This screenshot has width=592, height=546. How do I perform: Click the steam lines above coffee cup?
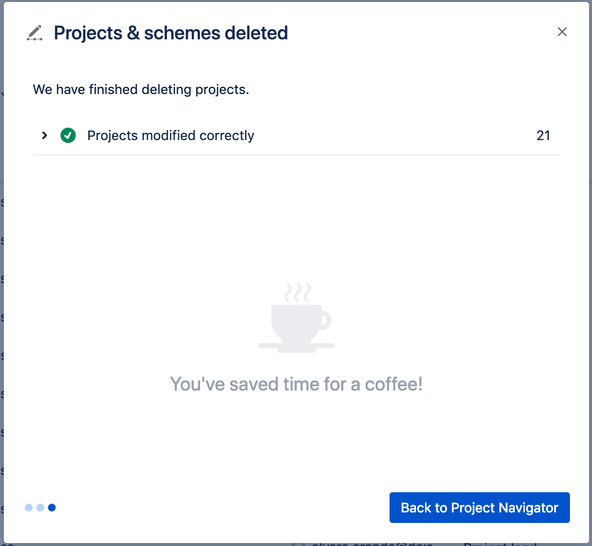pyautogui.click(x=298, y=293)
